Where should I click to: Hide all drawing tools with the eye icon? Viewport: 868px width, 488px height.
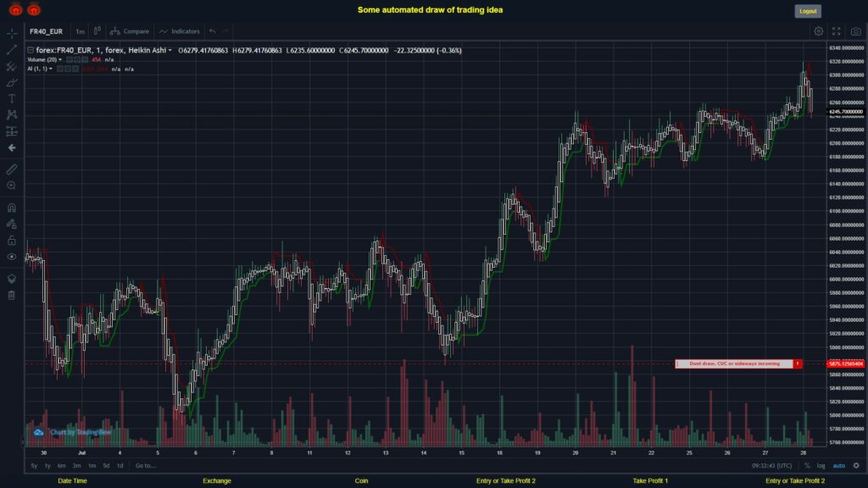coord(12,257)
